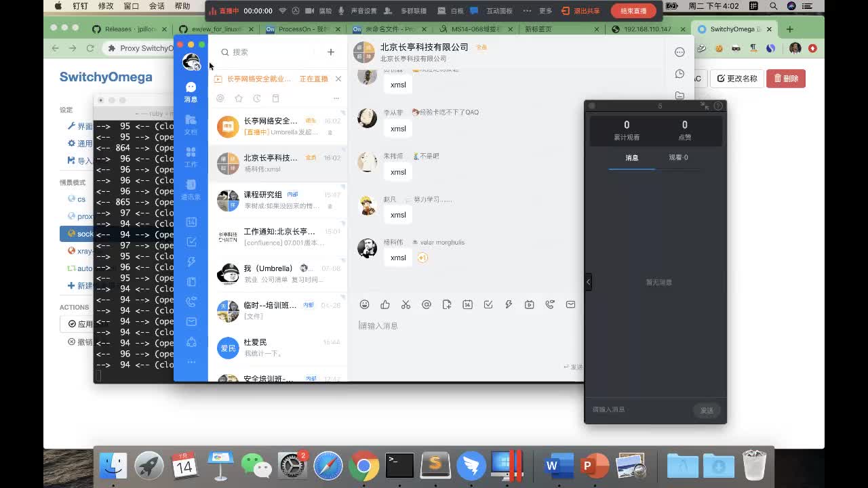Screen dimensions: 868x488
Task: Dismiss the live stream banner with its X
Action: [x=338, y=79]
